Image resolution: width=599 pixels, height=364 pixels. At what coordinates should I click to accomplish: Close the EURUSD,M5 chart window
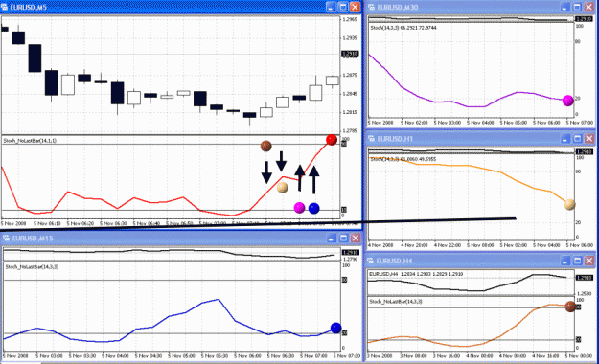coord(356,7)
